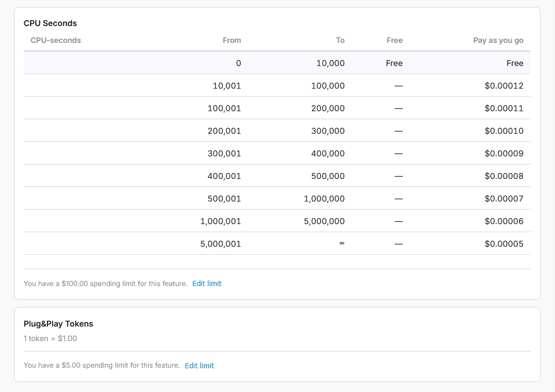The image size is (555, 392).
Task: Click the From value 0
Action: pyautogui.click(x=238, y=63)
